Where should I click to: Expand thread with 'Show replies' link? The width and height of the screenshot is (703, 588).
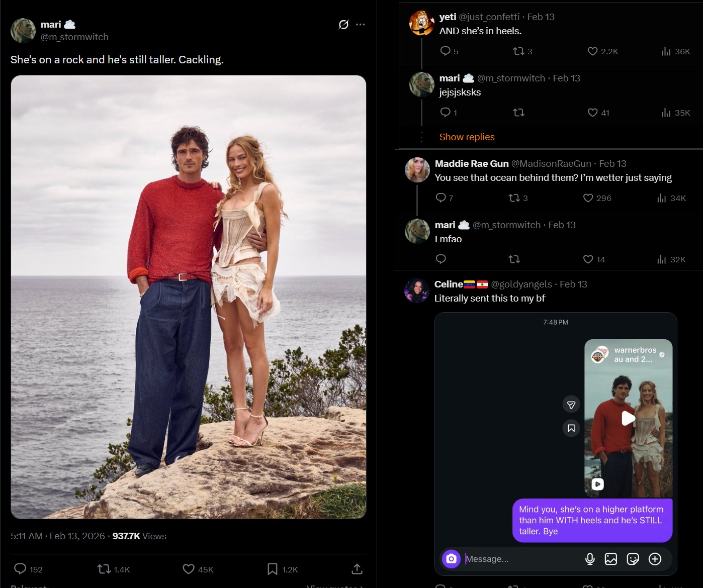(467, 137)
